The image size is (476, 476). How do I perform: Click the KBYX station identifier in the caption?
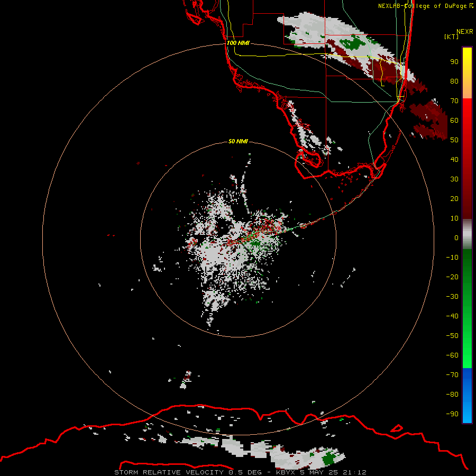pyautogui.click(x=286, y=472)
